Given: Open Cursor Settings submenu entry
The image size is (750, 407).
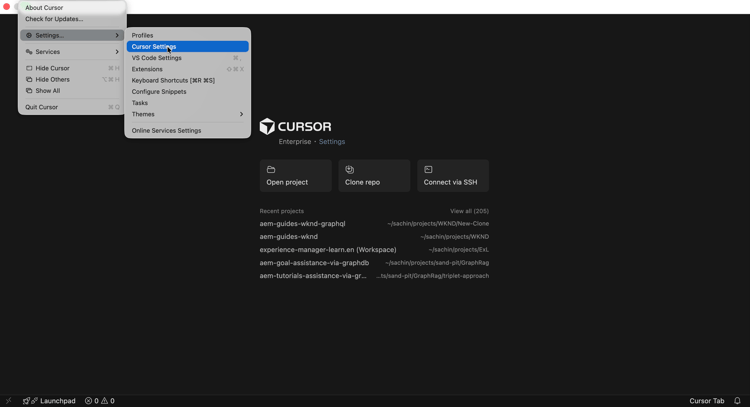Looking at the screenshot, I should point(188,46).
